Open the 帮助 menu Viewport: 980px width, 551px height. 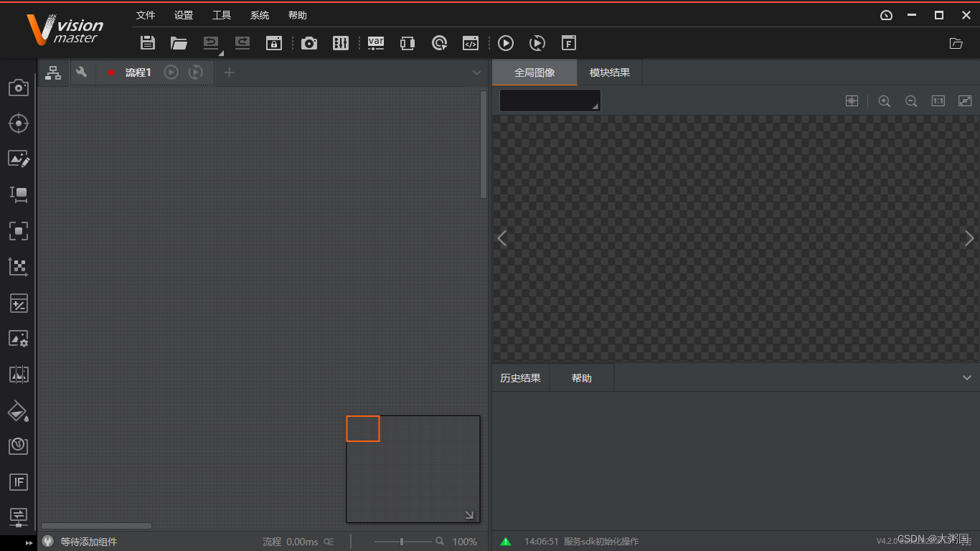point(298,15)
